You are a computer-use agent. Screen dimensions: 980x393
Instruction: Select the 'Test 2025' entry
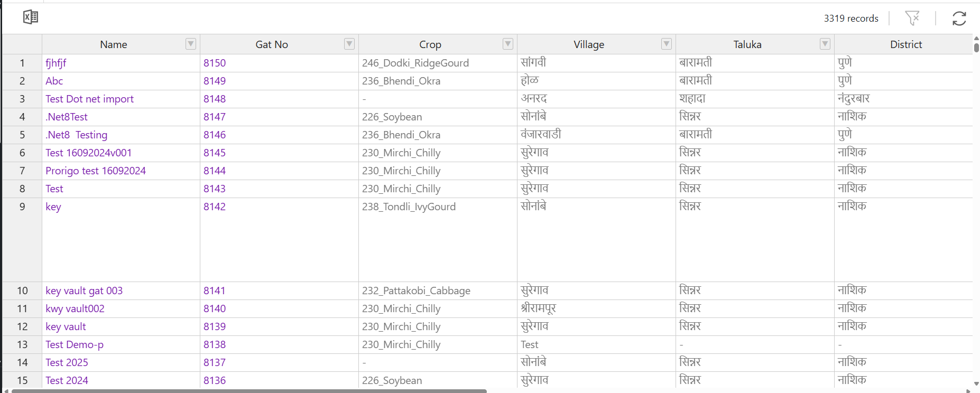click(67, 362)
